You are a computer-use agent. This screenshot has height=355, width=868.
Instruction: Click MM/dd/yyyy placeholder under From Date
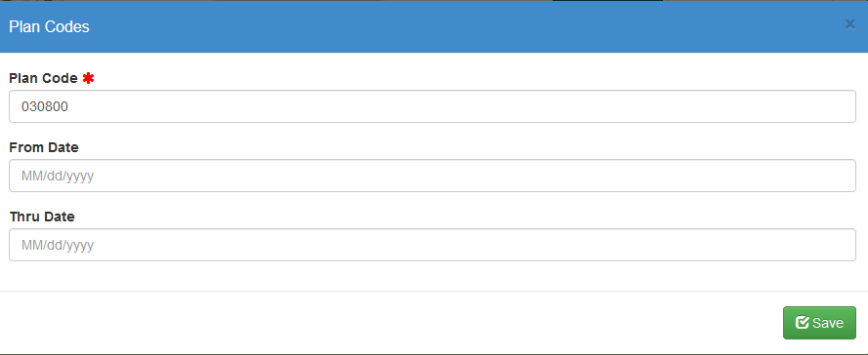pyautogui.click(x=58, y=177)
